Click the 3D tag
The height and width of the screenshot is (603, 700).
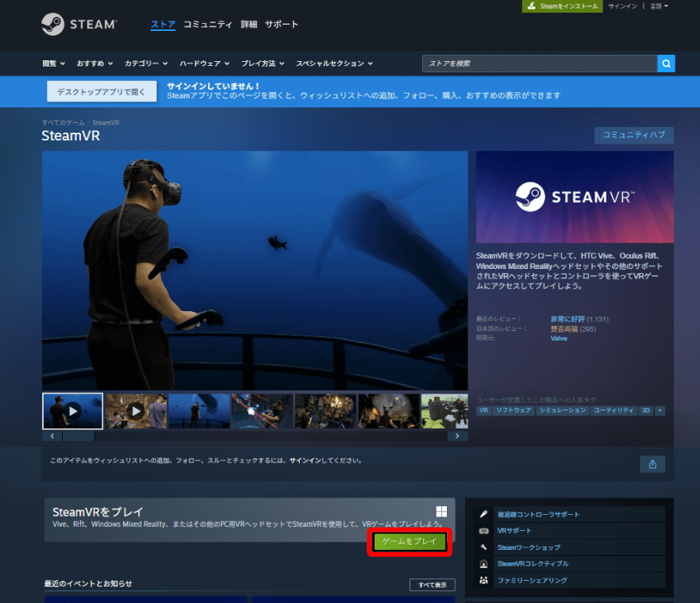tap(646, 410)
